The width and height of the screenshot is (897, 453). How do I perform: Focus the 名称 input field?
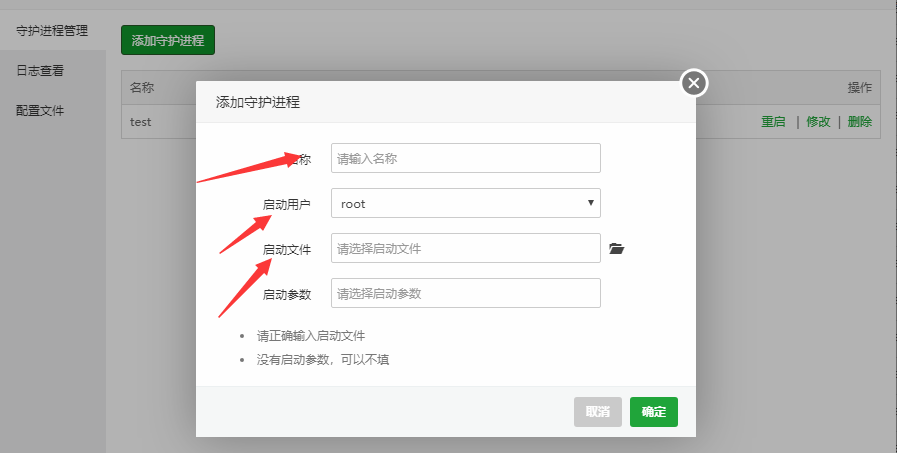(465, 158)
